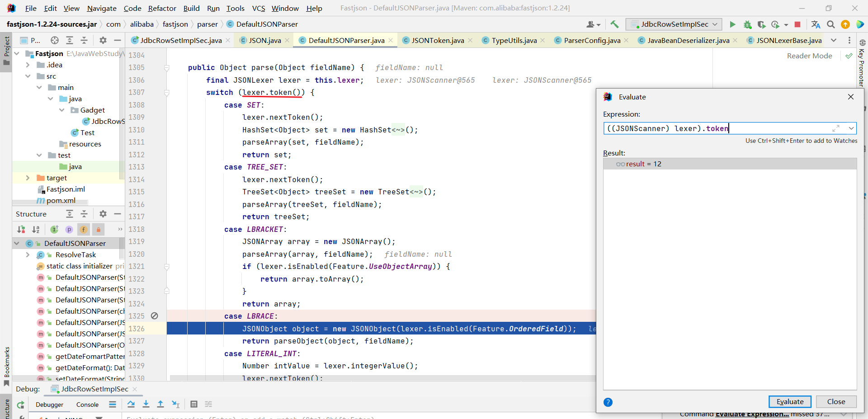Select result = 12 row
868x419 pixels.
pos(730,164)
